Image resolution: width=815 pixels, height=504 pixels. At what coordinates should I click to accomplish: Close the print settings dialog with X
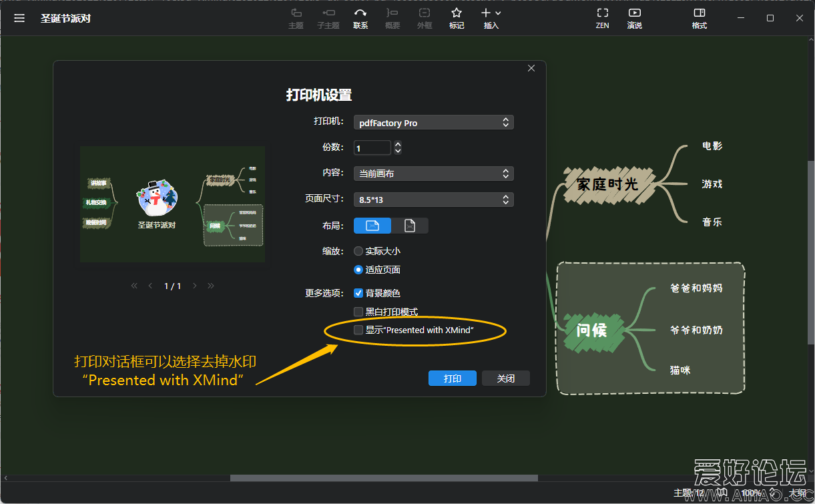point(531,68)
